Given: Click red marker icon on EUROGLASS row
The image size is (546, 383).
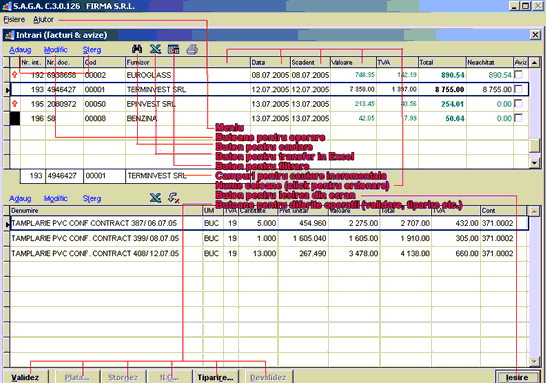Looking at the screenshot, I should click(15, 75).
